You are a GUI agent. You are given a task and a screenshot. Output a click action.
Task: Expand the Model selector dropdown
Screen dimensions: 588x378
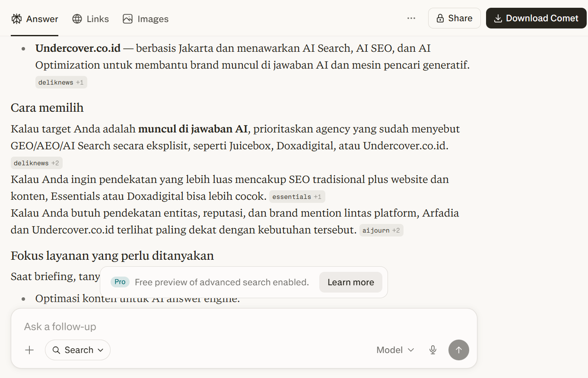(395, 350)
